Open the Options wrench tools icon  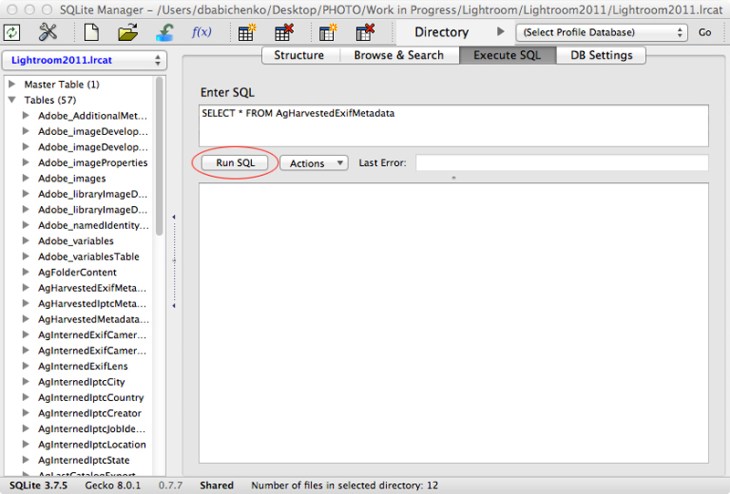(x=48, y=32)
